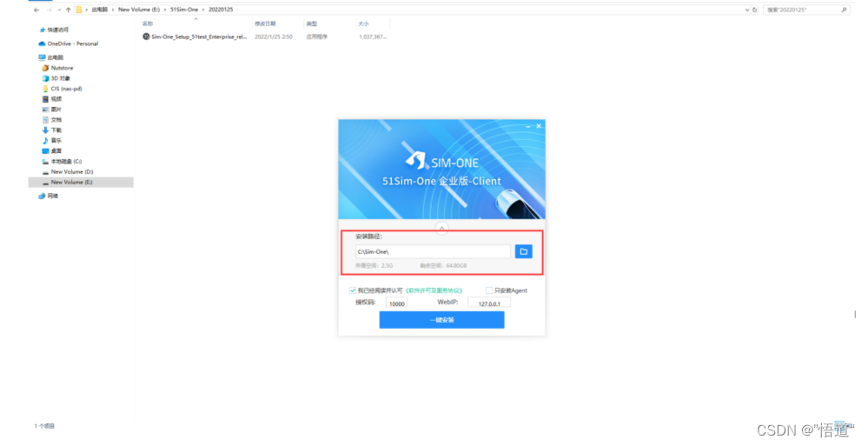Open 视频 folder in sidebar

pos(56,99)
